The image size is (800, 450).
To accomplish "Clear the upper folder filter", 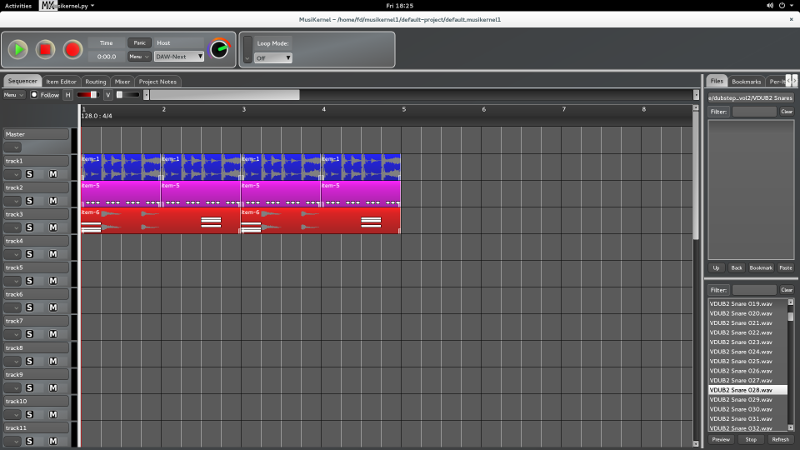I will (786, 112).
